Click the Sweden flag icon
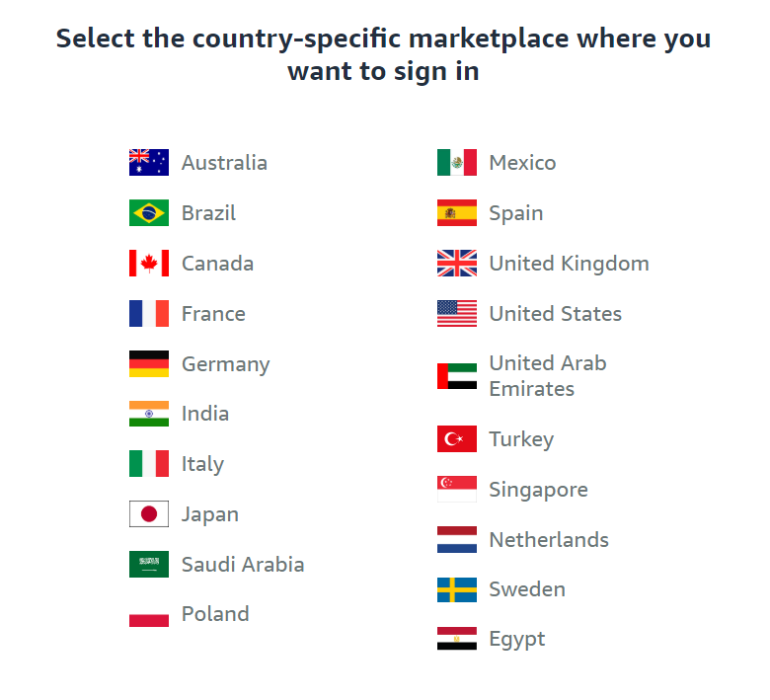The height and width of the screenshot is (700, 770). tap(457, 589)
